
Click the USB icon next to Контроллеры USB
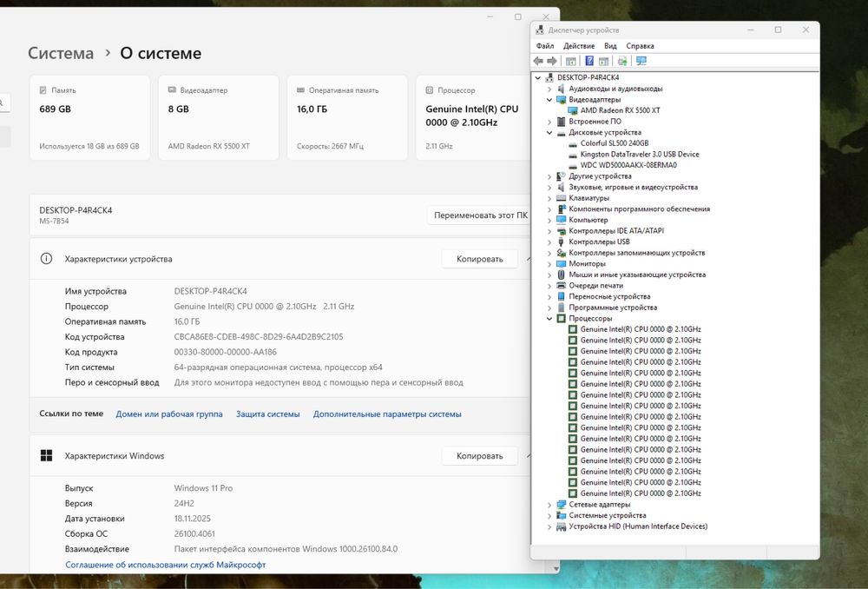[x=561, y=242]
